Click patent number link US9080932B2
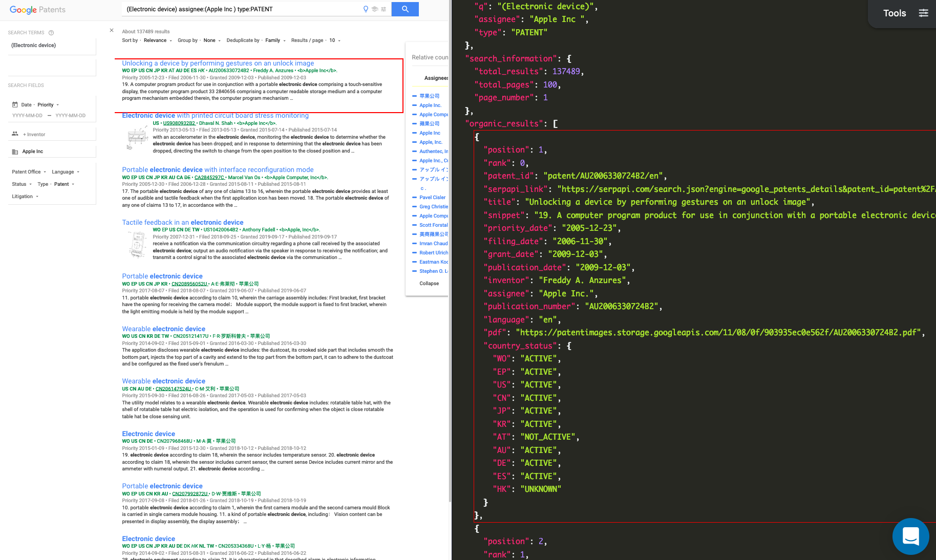Viewport: 936px width, 560px height. (x=179, y=123)
